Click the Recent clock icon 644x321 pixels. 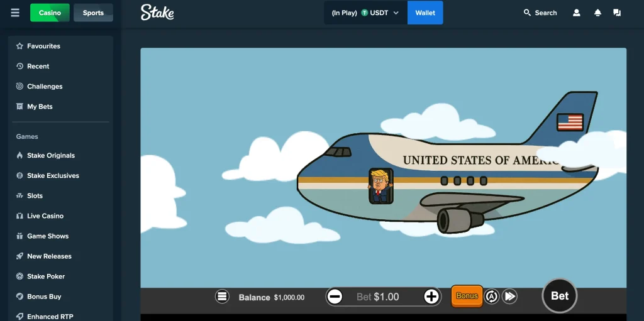[19, 66]
